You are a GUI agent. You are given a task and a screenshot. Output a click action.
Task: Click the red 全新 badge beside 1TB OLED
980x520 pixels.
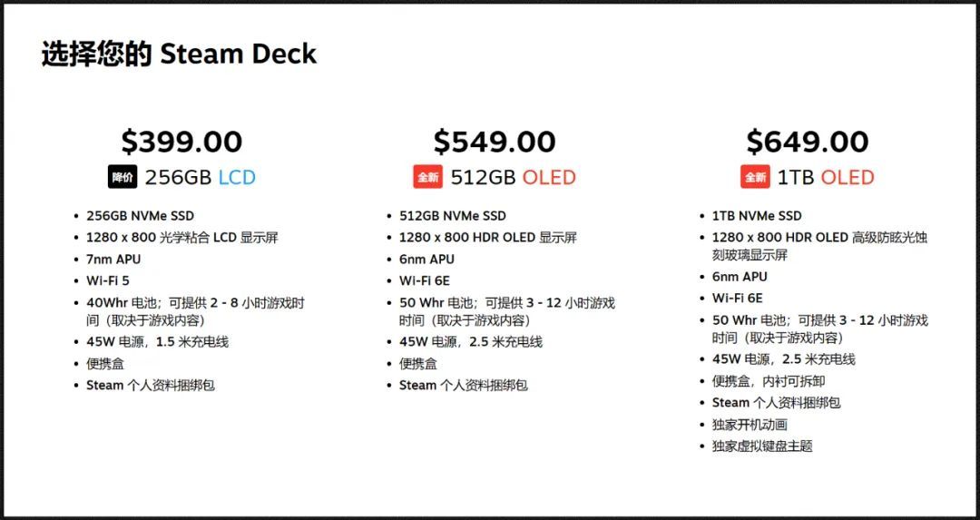755,178
